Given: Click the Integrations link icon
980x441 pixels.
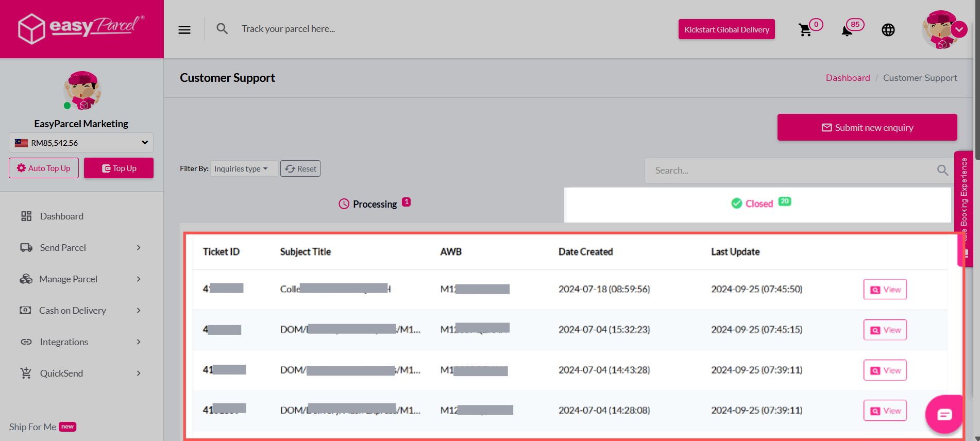Looking at the screenshot, I should 26,342.
